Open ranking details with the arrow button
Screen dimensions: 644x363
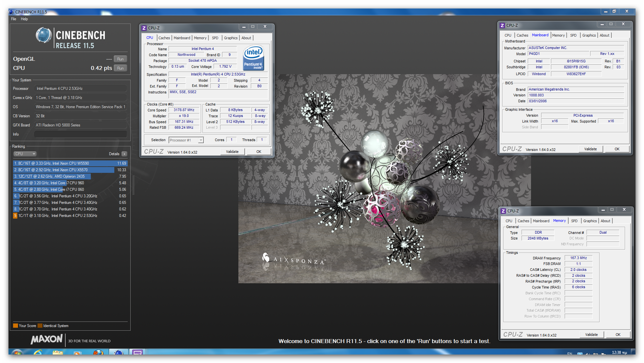pos(124,154)
